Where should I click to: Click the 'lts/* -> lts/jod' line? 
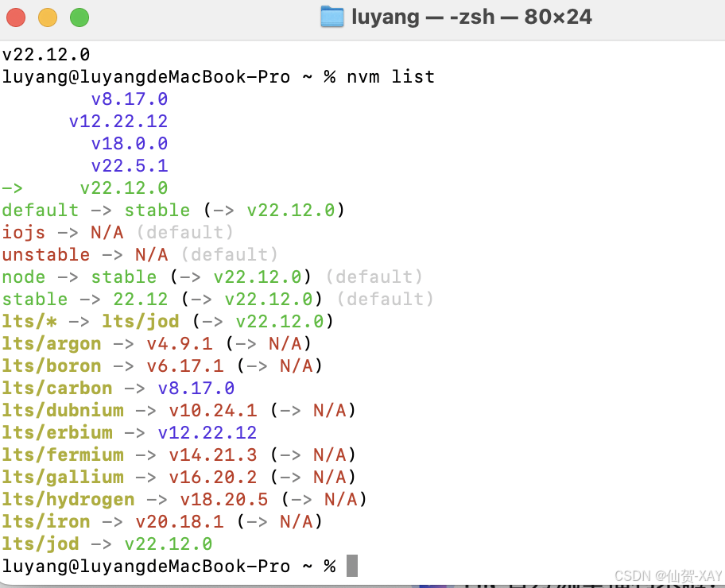tap(168, 321)
